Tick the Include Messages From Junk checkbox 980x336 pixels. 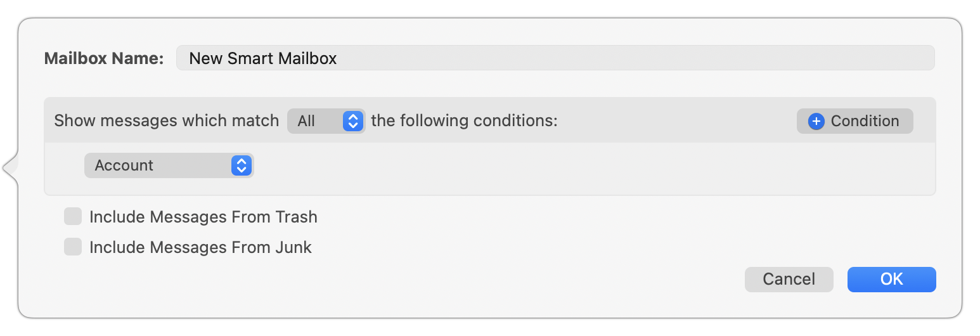point(73,247)
